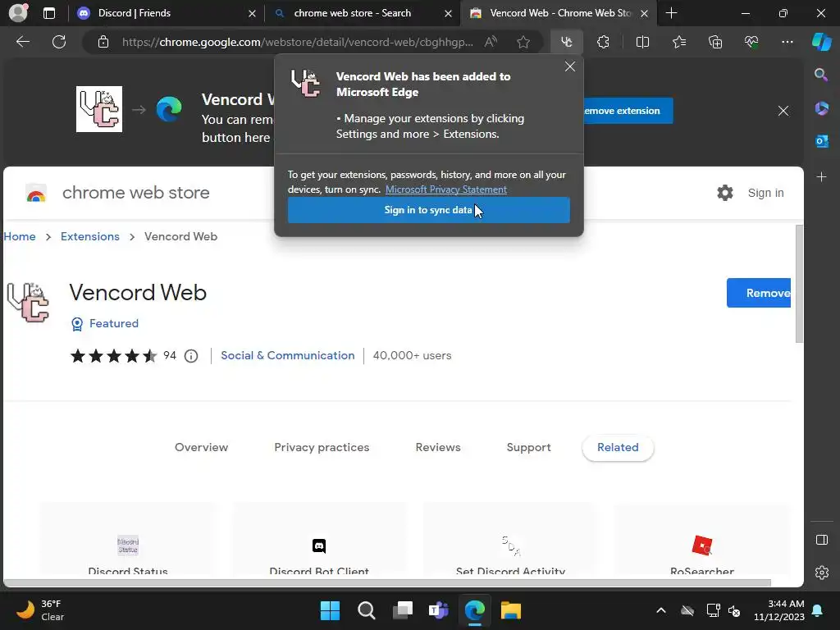This screenshot has height=630, width=840.
Task: Add a sidebar app with the plus icon
Action: (821, 176)
